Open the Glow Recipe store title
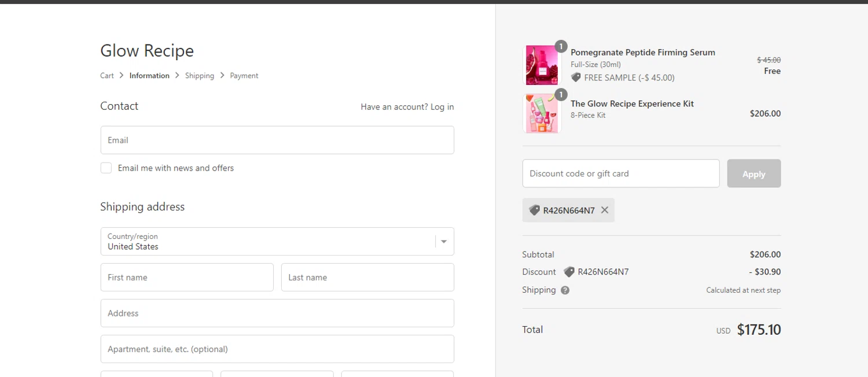 click(x=147, y=51)
